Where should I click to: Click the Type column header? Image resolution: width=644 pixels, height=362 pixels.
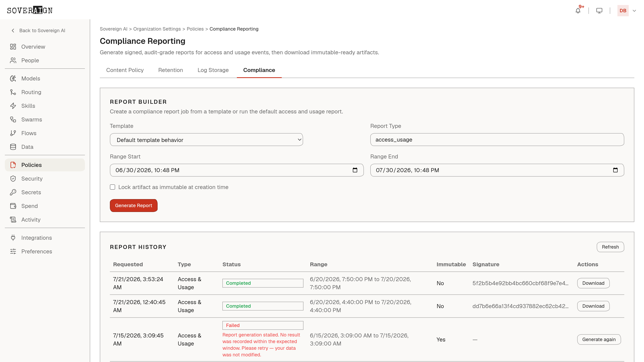point(184,264)
